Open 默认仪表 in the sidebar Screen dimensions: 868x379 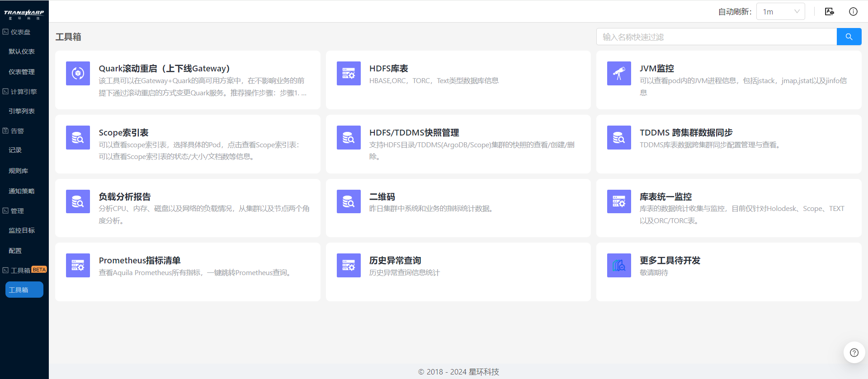22,51
